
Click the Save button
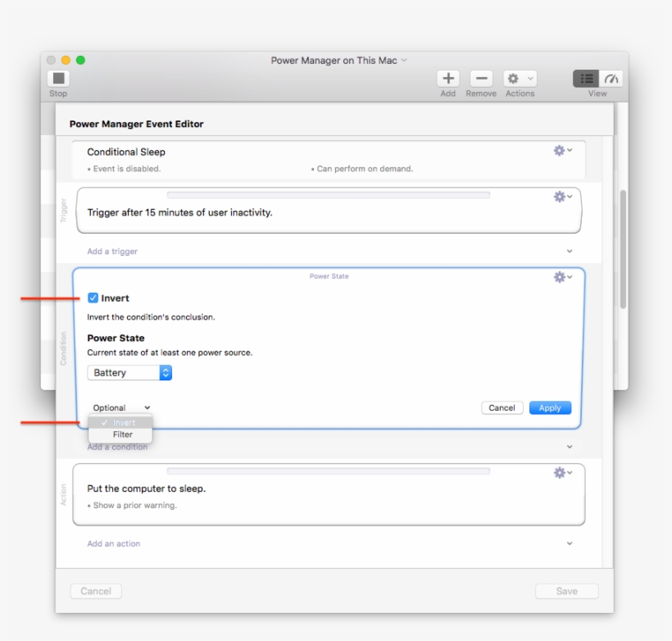pyautogui.click(x=566, y=591)
